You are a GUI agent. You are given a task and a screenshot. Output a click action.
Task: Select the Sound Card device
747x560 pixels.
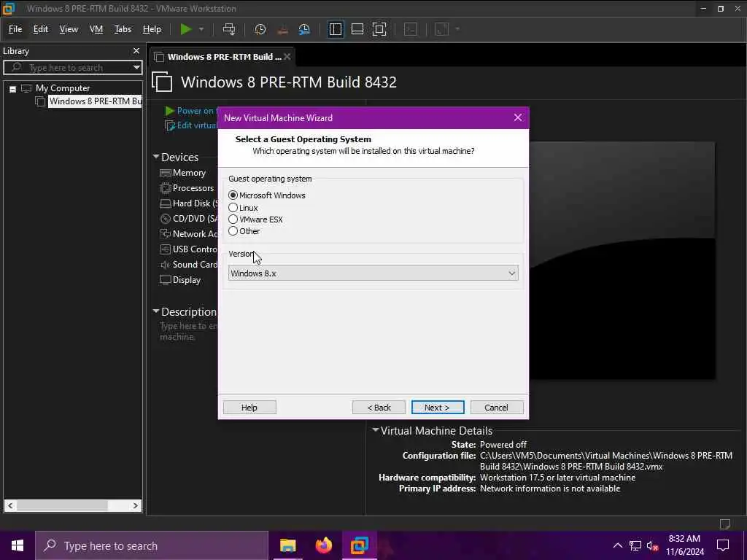(x=189, y=264)
